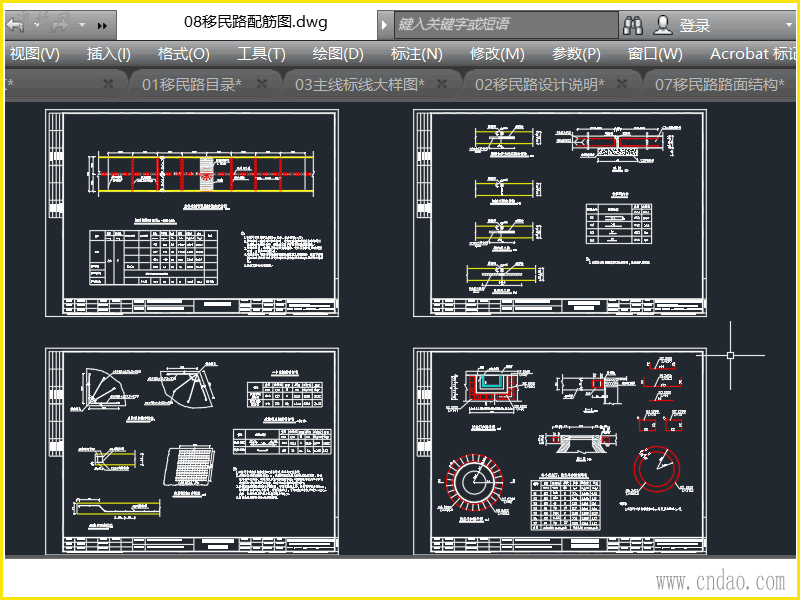Select the red circular manhole plan drawing

coord(474,482)
